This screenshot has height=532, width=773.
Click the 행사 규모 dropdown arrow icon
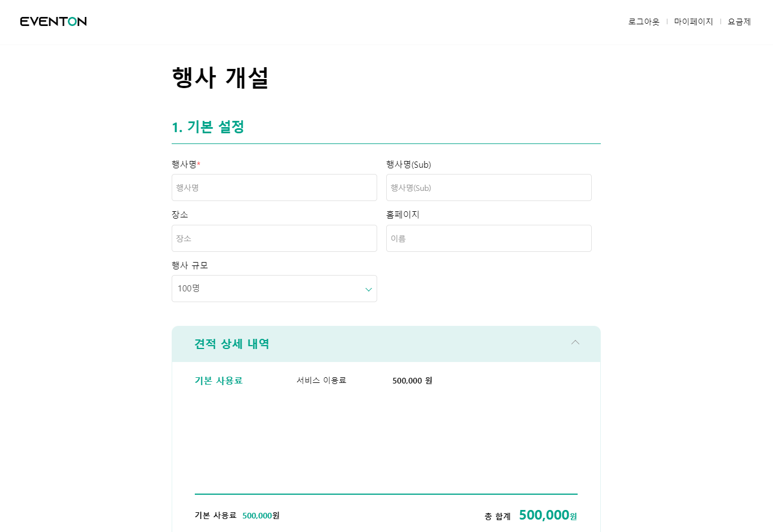coord(368,289)
